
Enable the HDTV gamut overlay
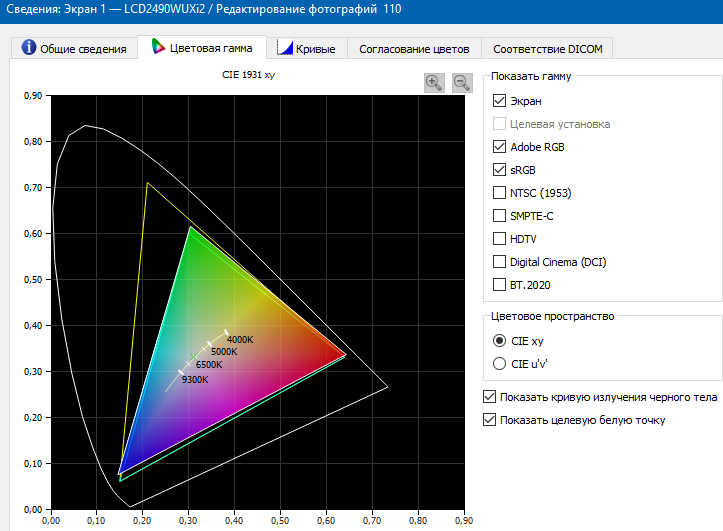coord(499,238)
